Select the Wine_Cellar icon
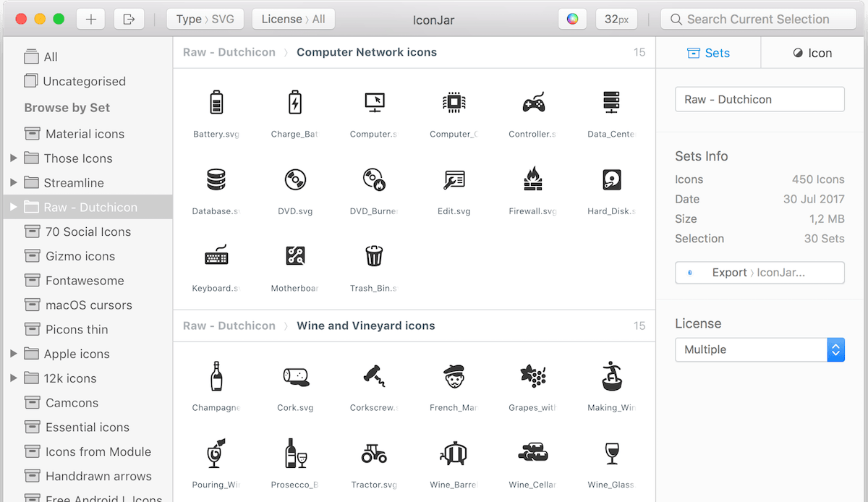This screenshot has width=868, height=502. 533,453
